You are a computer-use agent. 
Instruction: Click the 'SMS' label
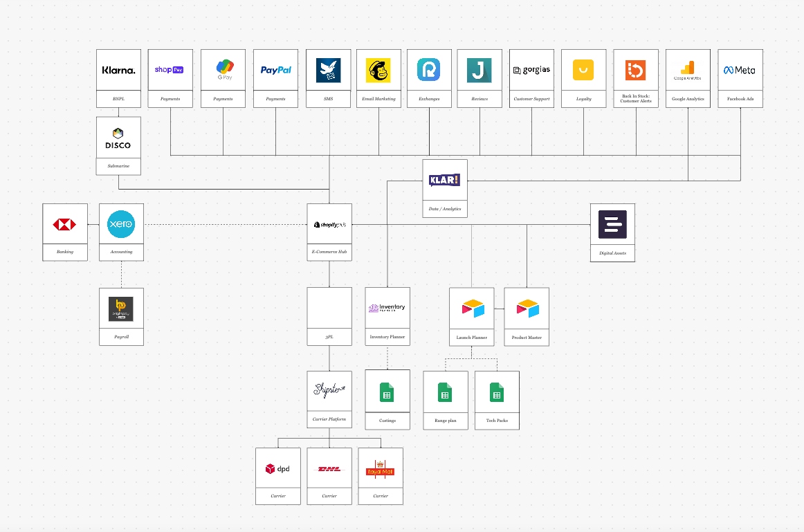(x=328, y=99)
